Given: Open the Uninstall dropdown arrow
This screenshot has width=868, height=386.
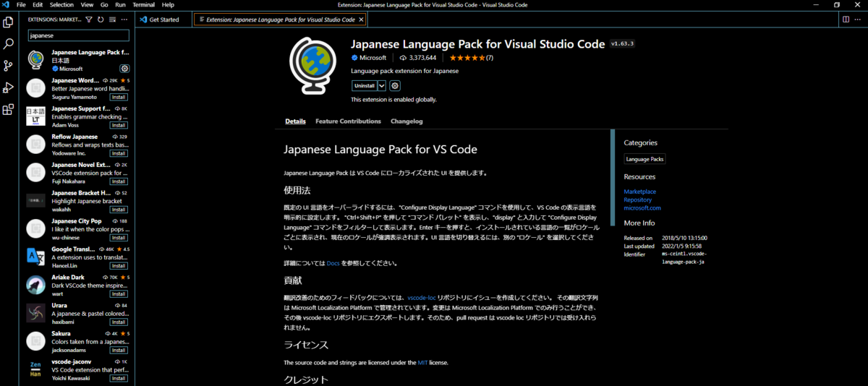Looking at the screenshot, I should pyautogui.click(x=383, y=85).
